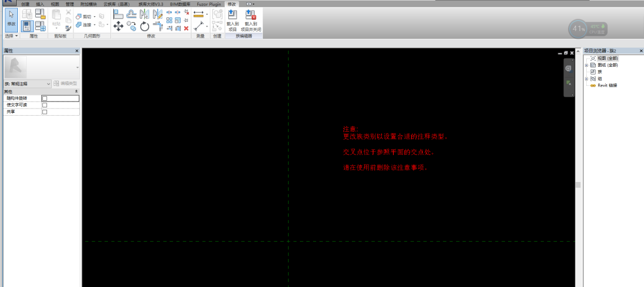Expand the 组 tree node

coord(587,79)
